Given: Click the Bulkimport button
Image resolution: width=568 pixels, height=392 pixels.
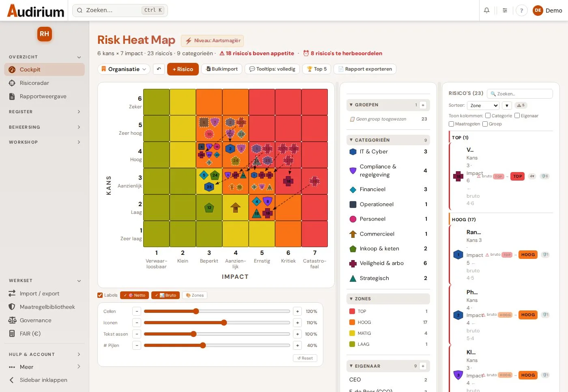Looking at the screenshot, I should tap(222, 69).
